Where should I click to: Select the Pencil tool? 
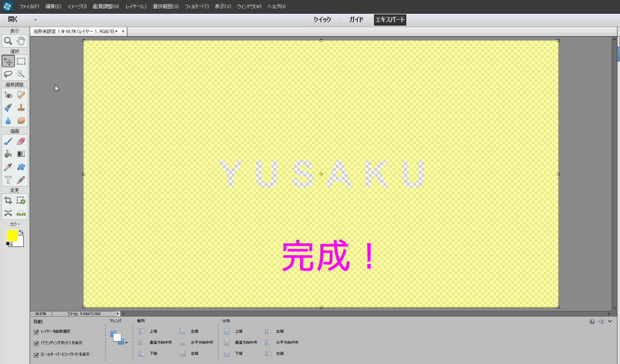tap(21, 180)
